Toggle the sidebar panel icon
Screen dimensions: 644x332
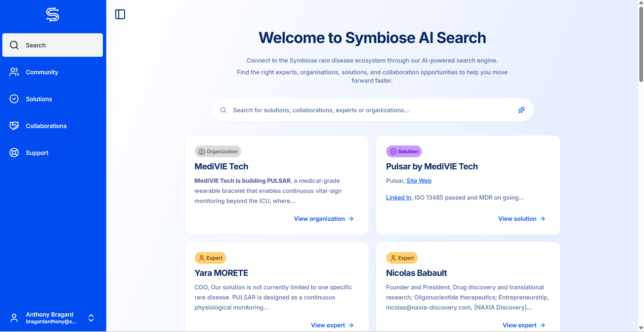click(120, 14)
